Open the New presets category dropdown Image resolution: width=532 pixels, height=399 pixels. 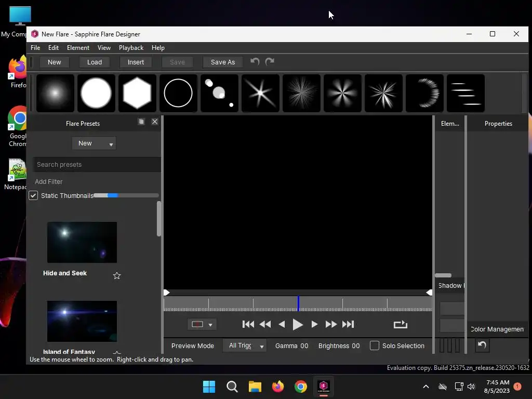tap(95, 143)
